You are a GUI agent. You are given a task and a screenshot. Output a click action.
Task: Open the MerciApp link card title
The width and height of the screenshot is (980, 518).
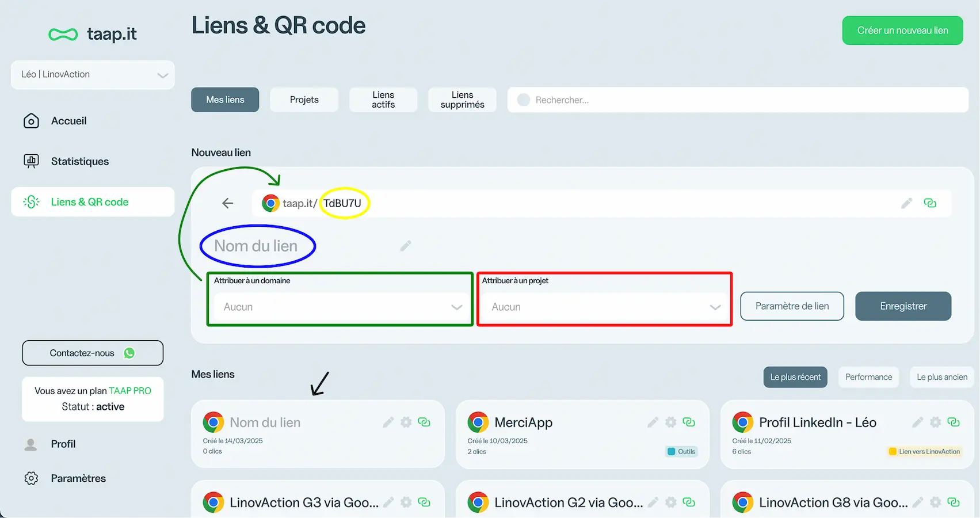click(523, 422)
